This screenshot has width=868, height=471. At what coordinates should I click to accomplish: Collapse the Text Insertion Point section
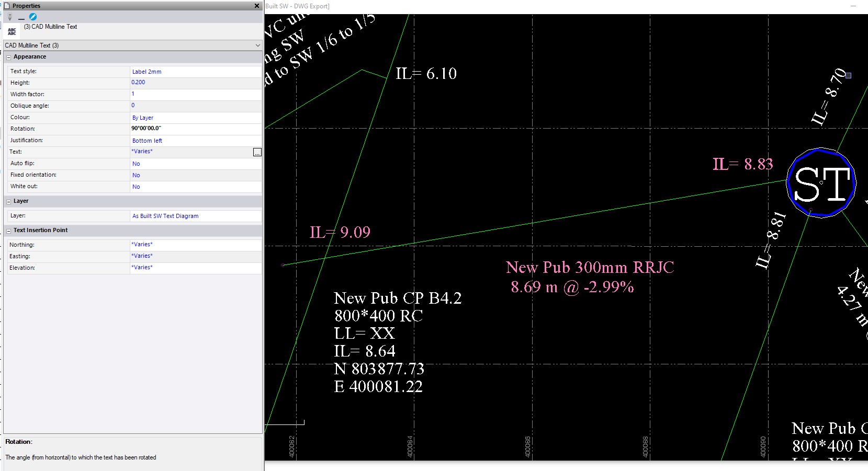tap(8, 231)
